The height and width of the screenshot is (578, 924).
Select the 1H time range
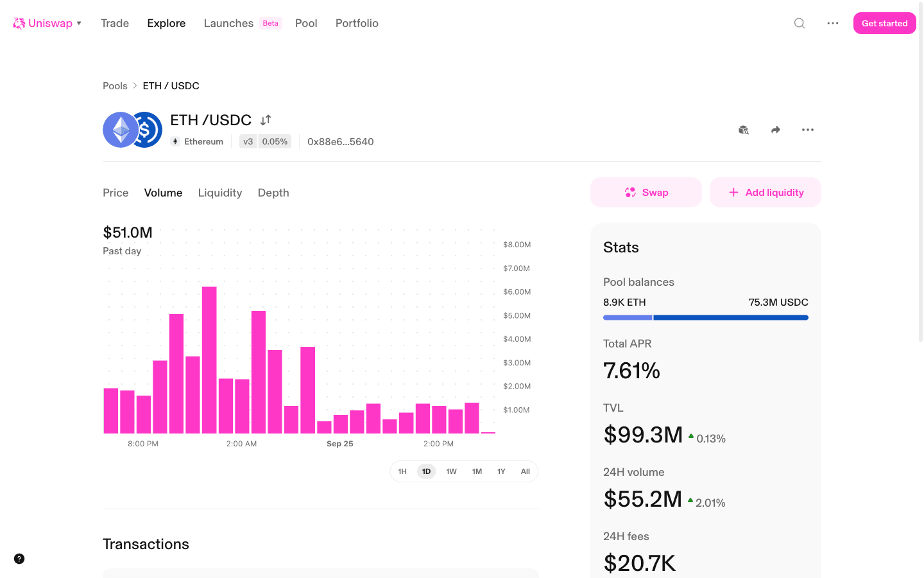(402, 471)
